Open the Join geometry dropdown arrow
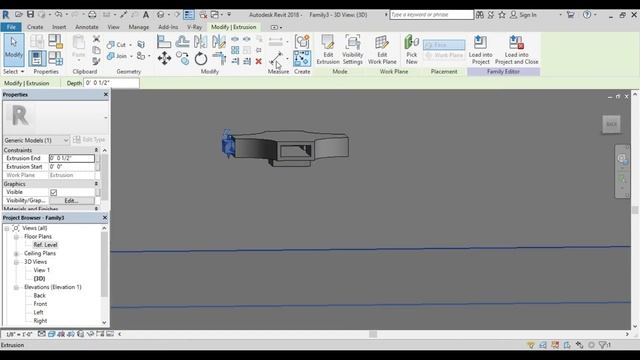The width and height of the screenshot is (640, 360). pos(131,56)
